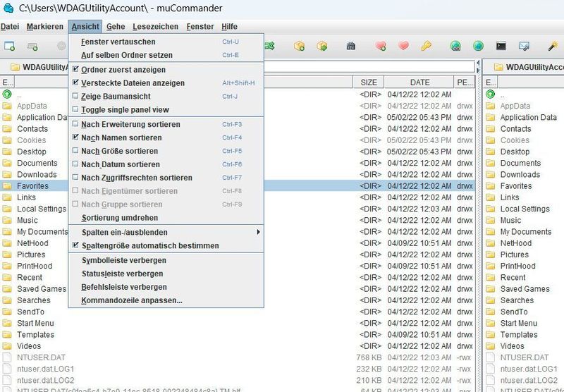This screenshot has width=564, height=392.
Task: Uncheck Spaltengröße automatisch bestimmen
Action: pos(166,245)
